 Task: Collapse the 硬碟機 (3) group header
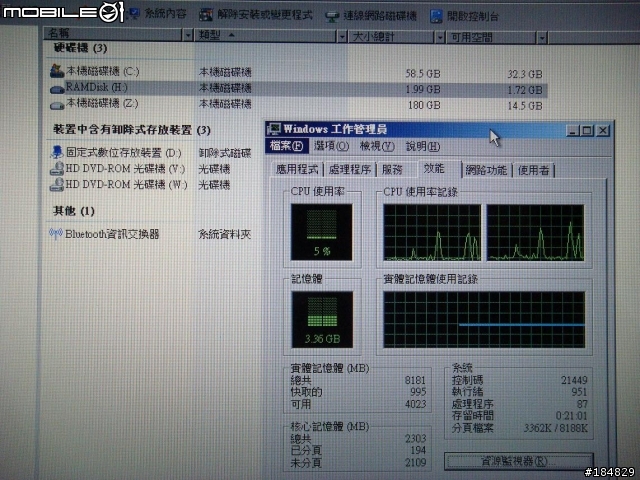point(80,48)
